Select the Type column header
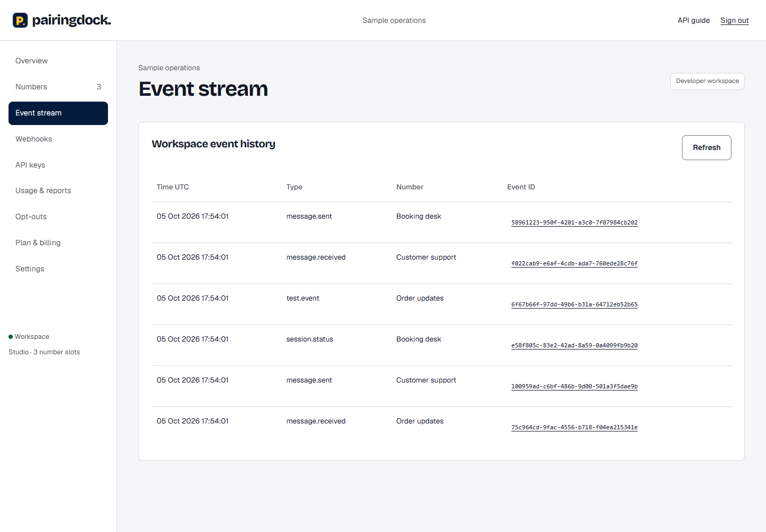 294,187
